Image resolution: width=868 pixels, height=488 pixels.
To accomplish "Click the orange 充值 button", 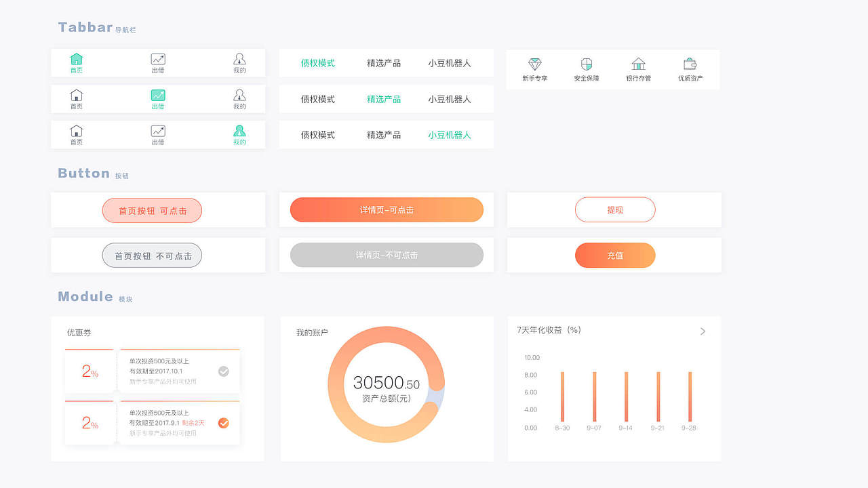I will click(615, 256).
